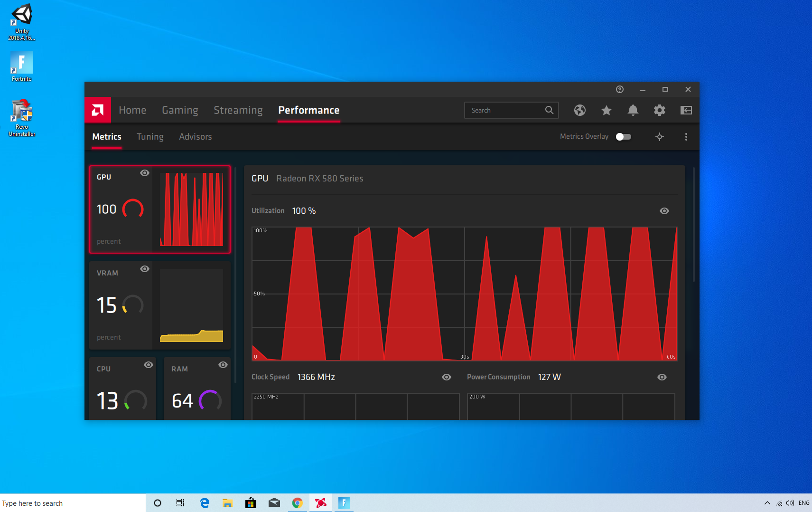Open Microsoft Edge from taskbar
Screen dimensions: 812x512
[x=205, y=503]
